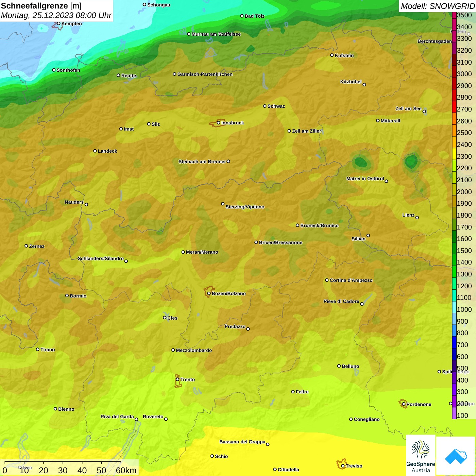Select the yellow legend swatch beside 2300
Viewport: 476px width, 476px height.
(454, 154)
